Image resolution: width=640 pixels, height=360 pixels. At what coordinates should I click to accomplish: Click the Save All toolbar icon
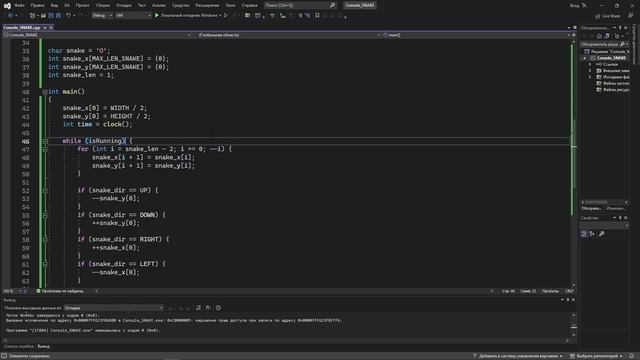(x=58, y=16)
